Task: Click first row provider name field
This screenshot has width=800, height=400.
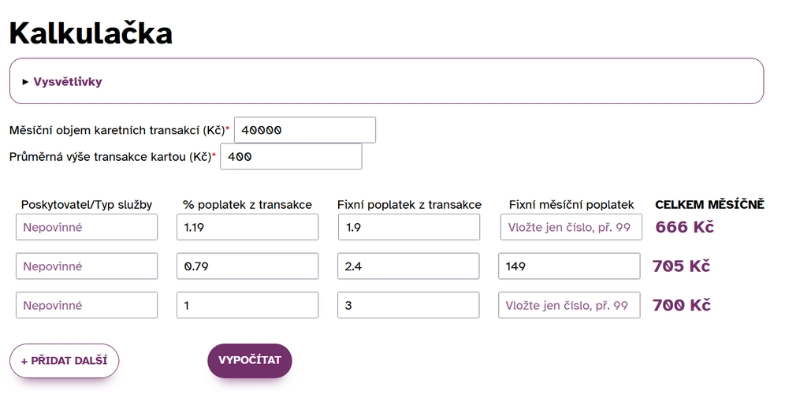Action: (x=87, y=227)
